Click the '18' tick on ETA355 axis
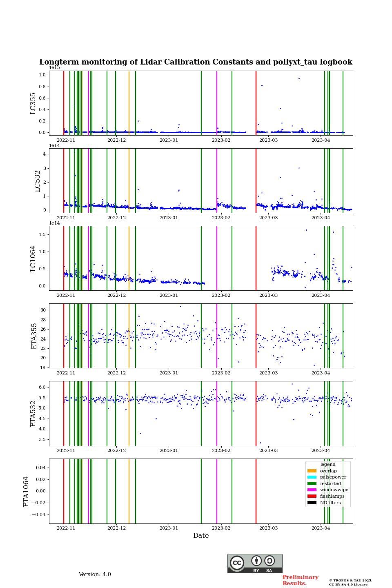The image size is (392, 588). pyautogui.click(x=43, y=367)
